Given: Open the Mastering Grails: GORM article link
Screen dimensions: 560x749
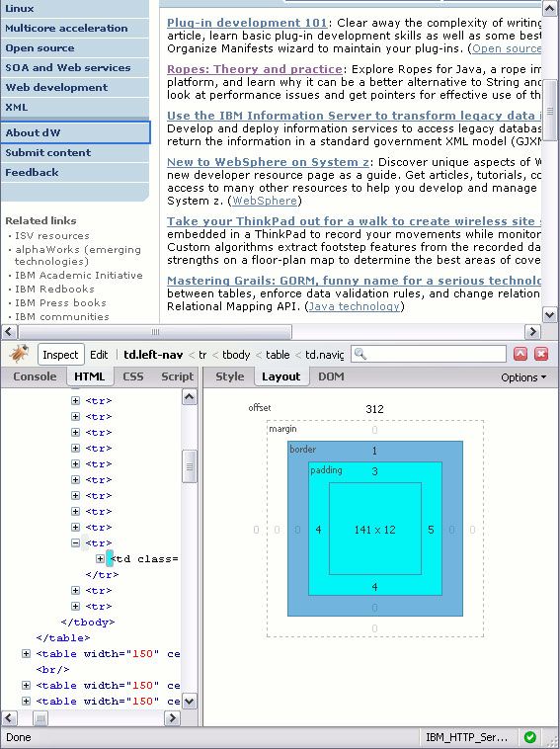Looking at the screenshot, I should click(354, 281).
